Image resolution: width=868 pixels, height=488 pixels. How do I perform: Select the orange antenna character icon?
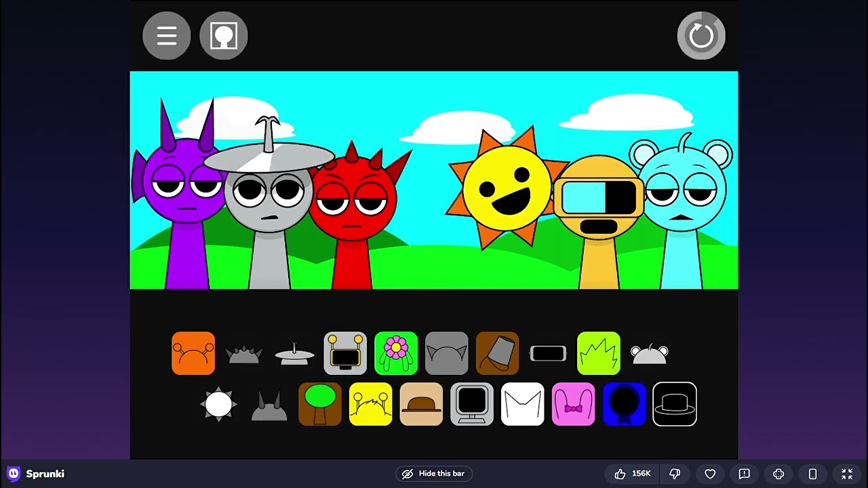pos(193,353)
